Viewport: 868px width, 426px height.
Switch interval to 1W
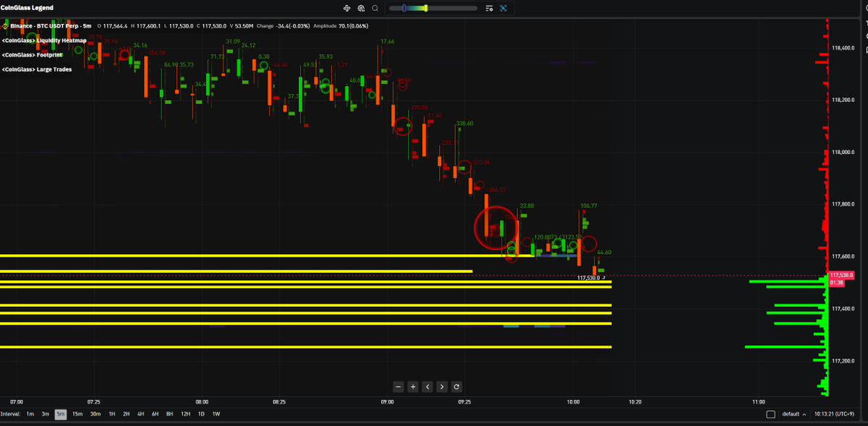tap(216, 414)
